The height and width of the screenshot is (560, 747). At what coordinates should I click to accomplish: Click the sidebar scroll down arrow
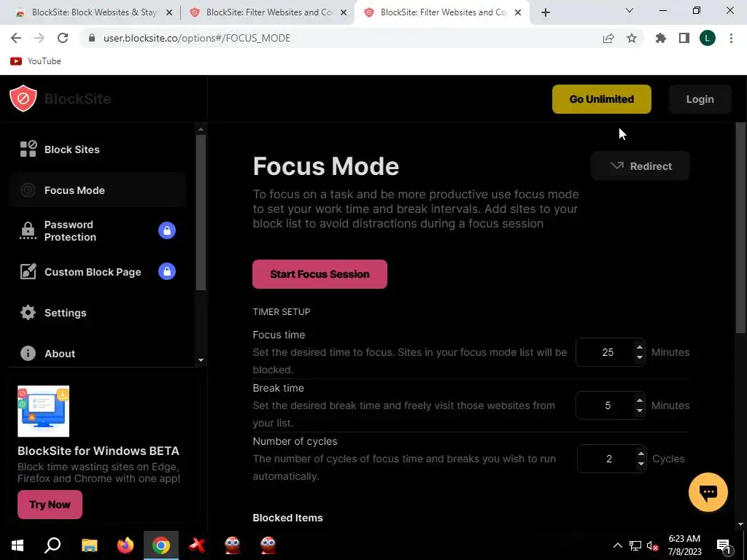tap(201, 360)
